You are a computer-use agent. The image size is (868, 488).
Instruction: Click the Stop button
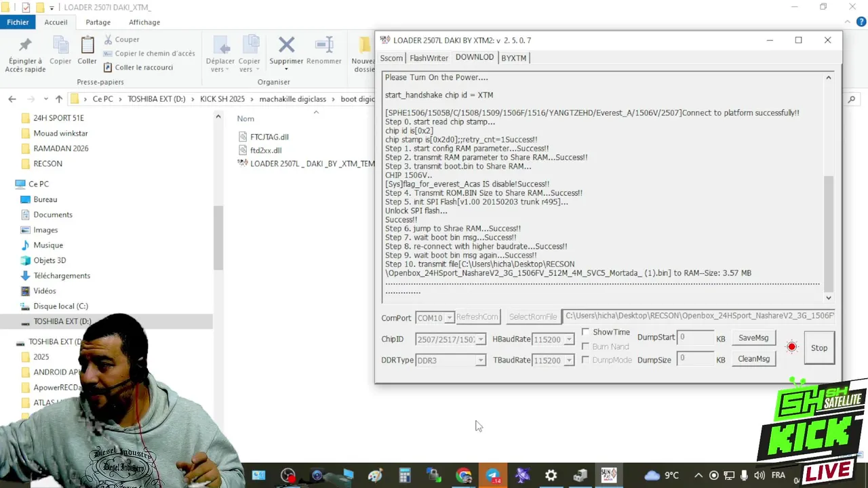tap(819, 348)
